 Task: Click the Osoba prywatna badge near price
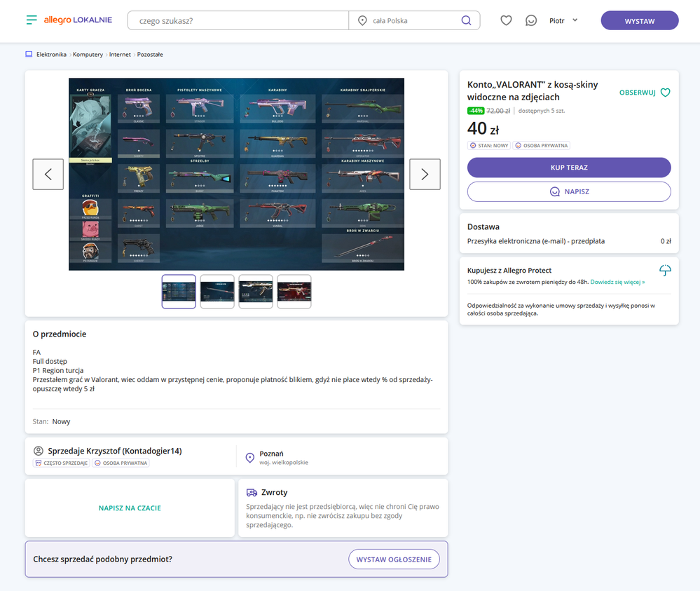tap(541, 146)
